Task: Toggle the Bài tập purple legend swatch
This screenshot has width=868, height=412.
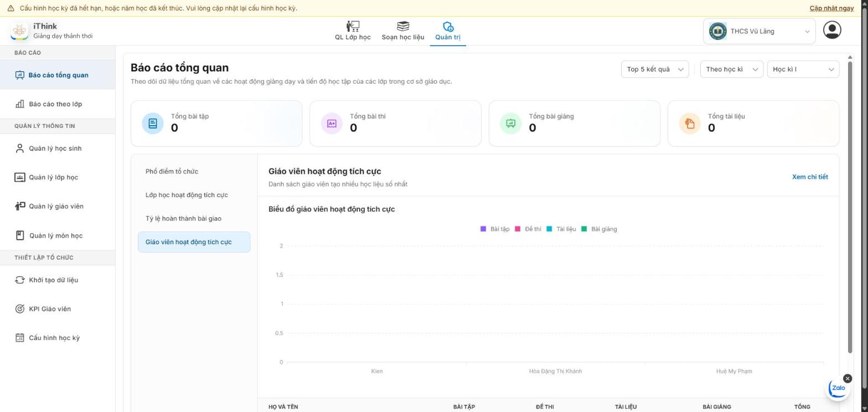Action: (483, 229)
